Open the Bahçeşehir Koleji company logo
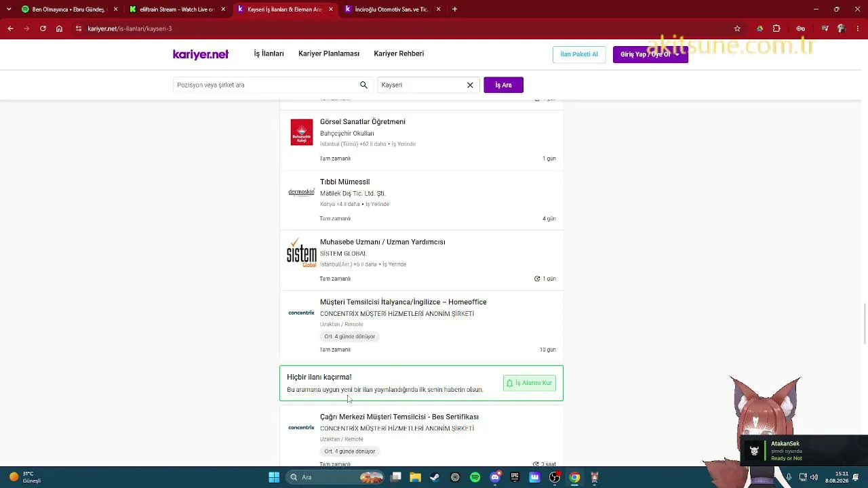The width and height of the screenshot is (868, 488). pyautogui.click(x=302, y=132)
